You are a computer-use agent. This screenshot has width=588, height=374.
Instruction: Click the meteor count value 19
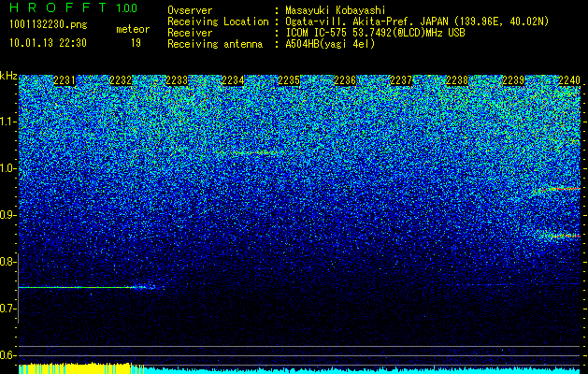point(136,43)
